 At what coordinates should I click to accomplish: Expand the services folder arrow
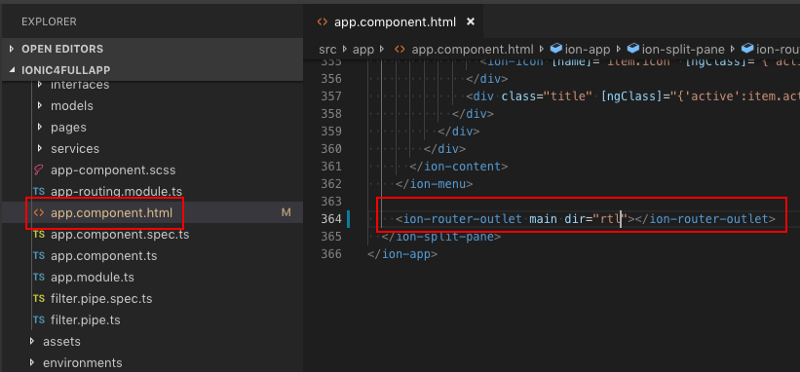40,148
